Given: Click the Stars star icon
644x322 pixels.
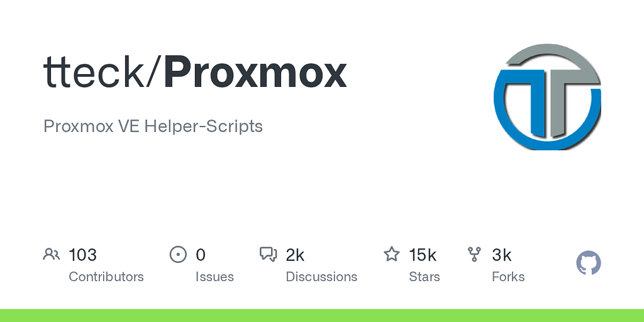Looking at the screenshot, I should (392, 255).
